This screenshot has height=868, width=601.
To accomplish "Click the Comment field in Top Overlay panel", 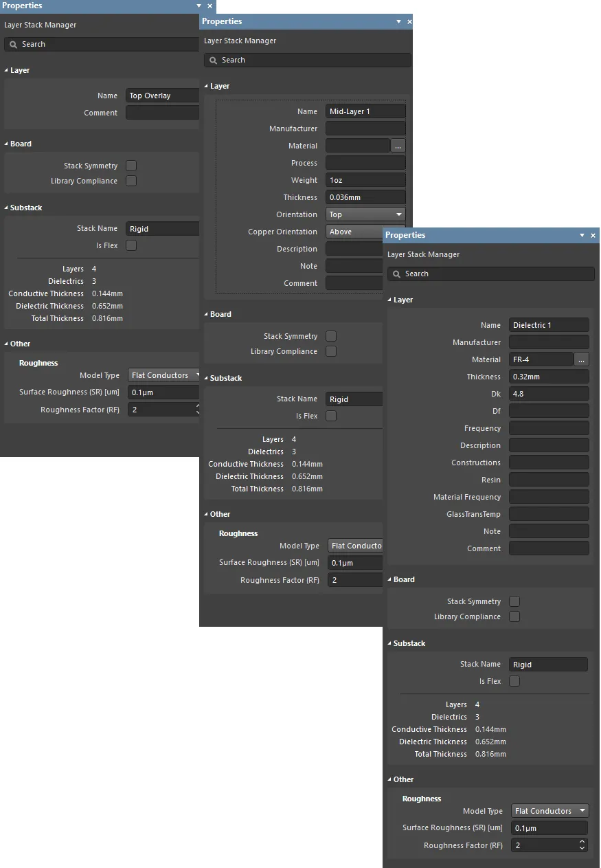I will tap(163, 113).
